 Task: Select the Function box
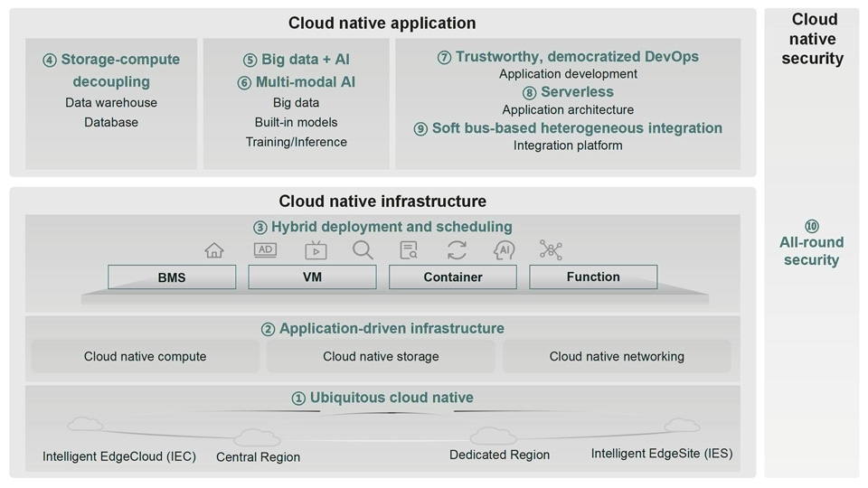[593, 277]
